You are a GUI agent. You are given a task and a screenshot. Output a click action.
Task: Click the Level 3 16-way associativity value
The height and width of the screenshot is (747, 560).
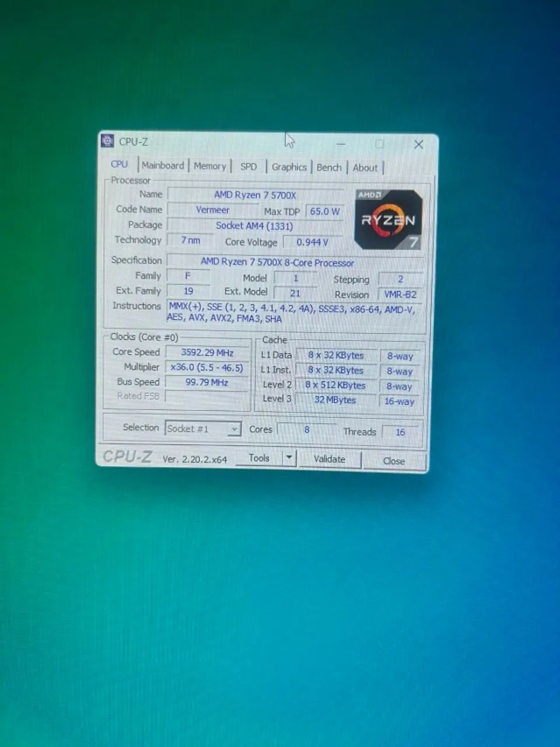coord(400,402)
